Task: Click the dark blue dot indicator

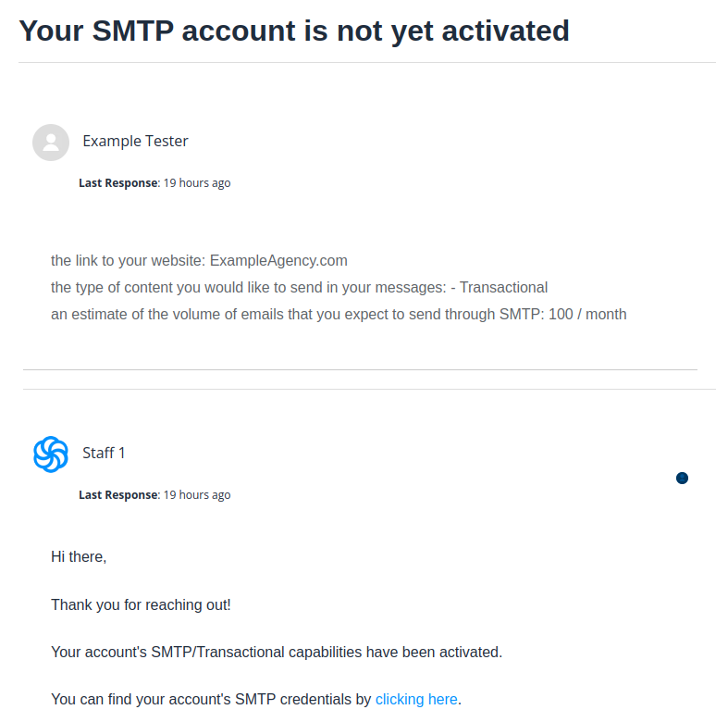Action: point(682,479)
